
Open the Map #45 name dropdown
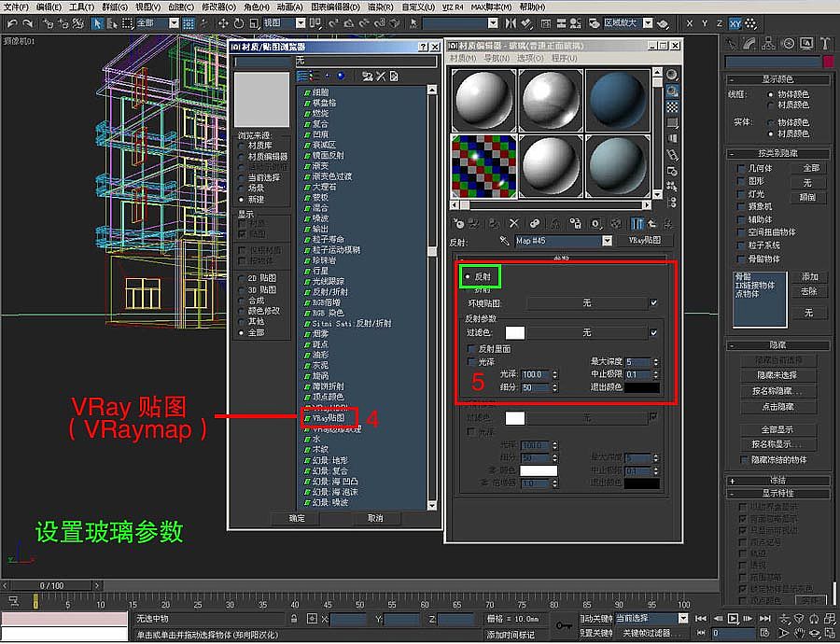click(x=607, y=241)
